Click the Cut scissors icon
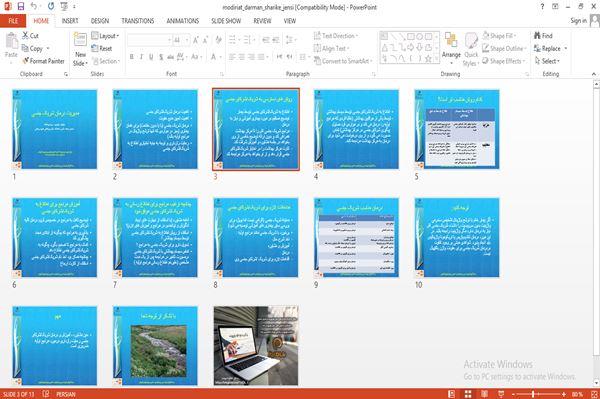The image size is (600, 399). click(26, 36)
